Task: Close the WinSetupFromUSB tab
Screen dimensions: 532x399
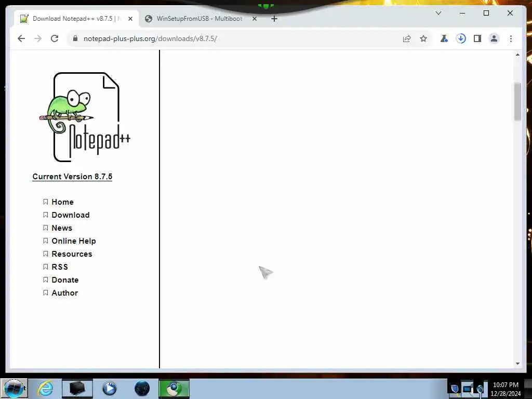Action: tap(255, 19)
